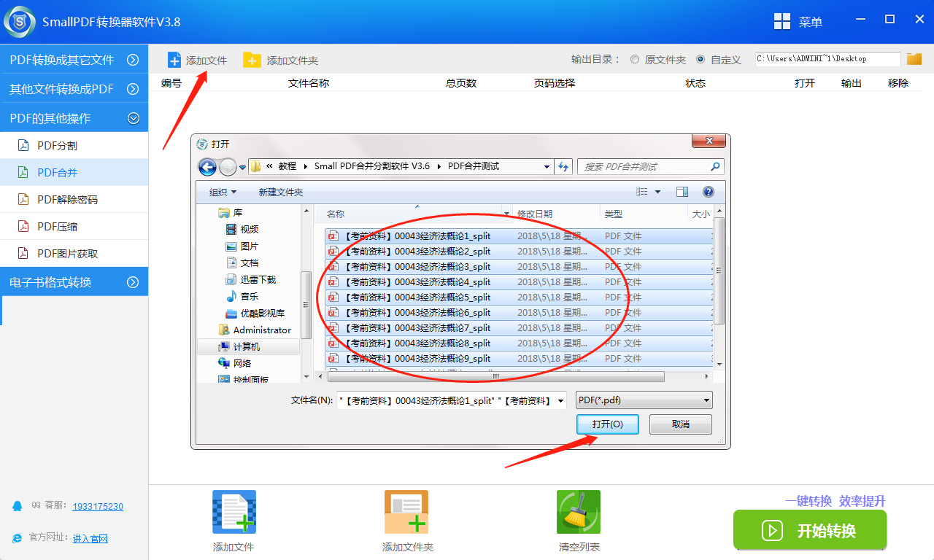Image resolution: width=934 pixels, height=560 pixels.
Task: Click the 视频 library icon in the tree
Action: (231, 229)
